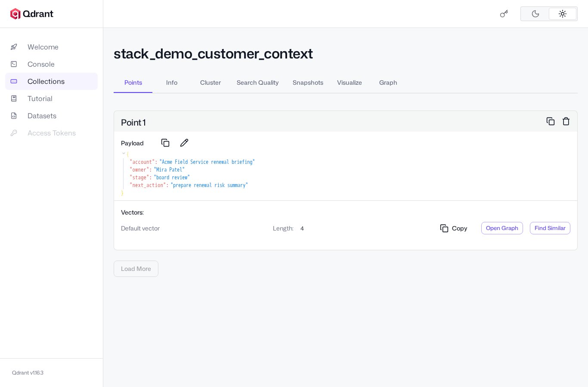
Task: Click Copy label for default vector
Action: [x=459, y=228]
